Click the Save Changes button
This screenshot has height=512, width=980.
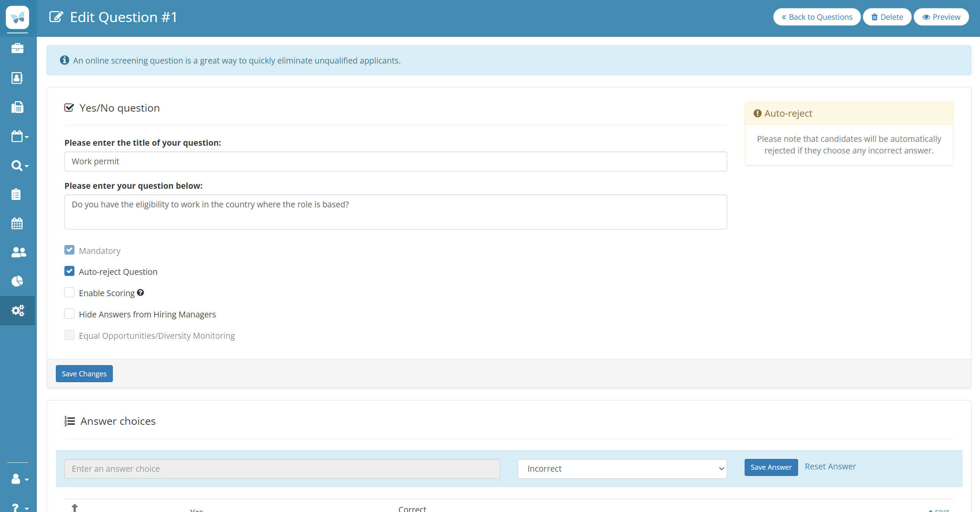click(x=84, y=374)
